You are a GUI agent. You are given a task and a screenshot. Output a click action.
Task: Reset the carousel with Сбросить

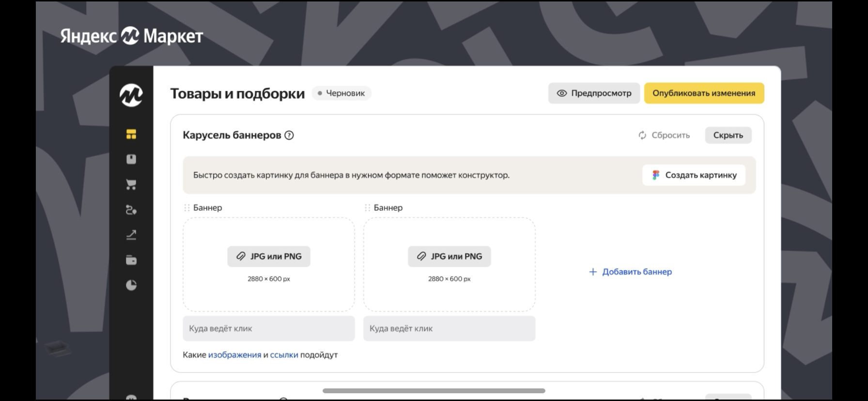tap(664, 135)
